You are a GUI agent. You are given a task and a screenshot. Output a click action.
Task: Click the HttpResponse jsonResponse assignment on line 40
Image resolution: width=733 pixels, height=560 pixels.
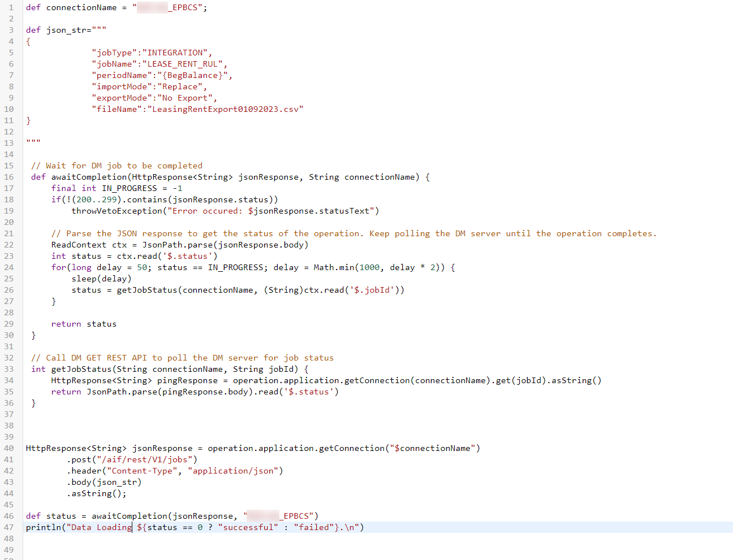253,448
